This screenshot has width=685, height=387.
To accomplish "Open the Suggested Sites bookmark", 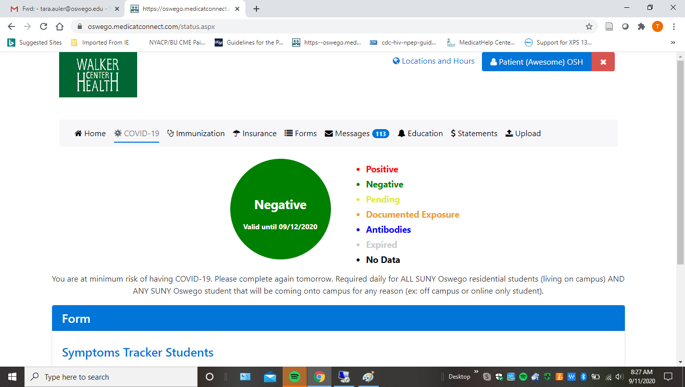I will [35, 42].
